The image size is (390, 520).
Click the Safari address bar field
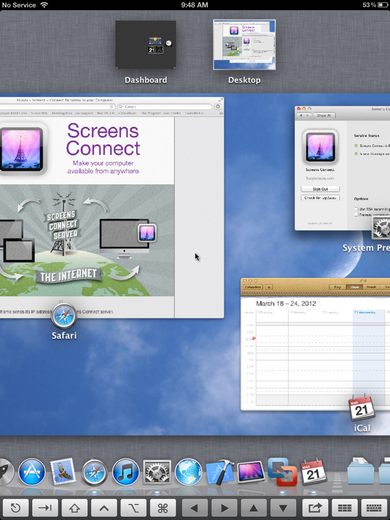[x=57, y=106]
